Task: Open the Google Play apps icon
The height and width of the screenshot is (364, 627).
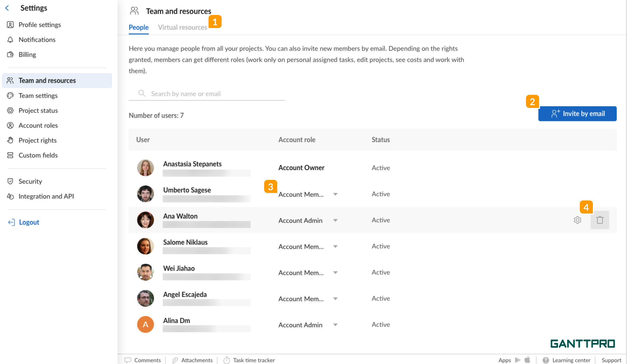Action: click(518, 360)
